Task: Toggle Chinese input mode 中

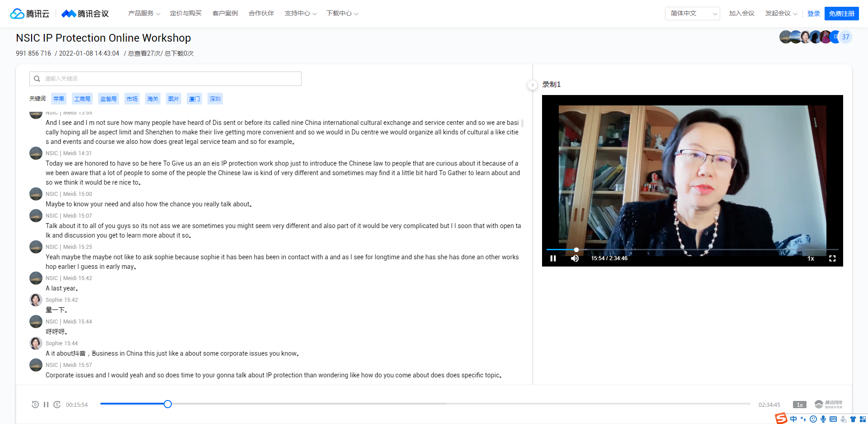Action: (793, 419)
